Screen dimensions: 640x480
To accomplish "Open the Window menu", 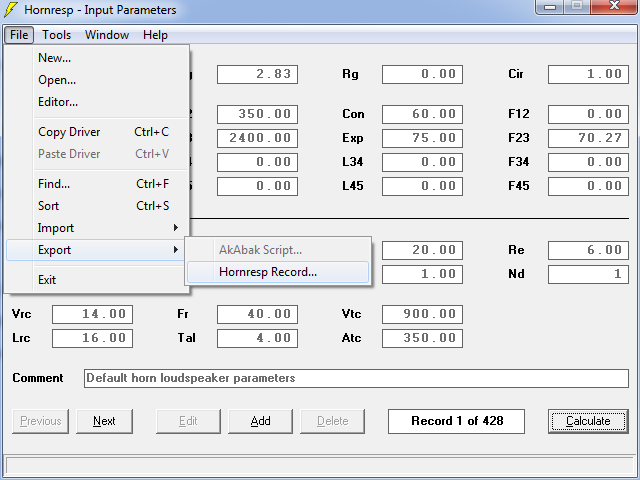I will pos(107,35).
